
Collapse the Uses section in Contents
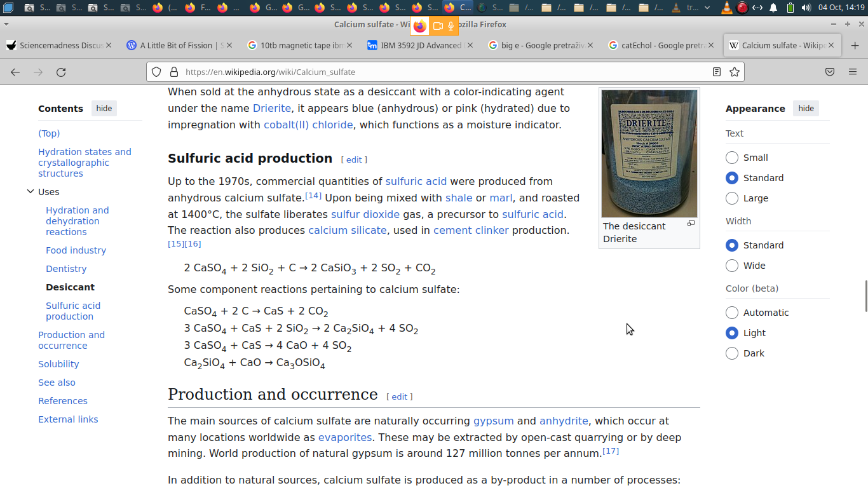pos(30,191)
